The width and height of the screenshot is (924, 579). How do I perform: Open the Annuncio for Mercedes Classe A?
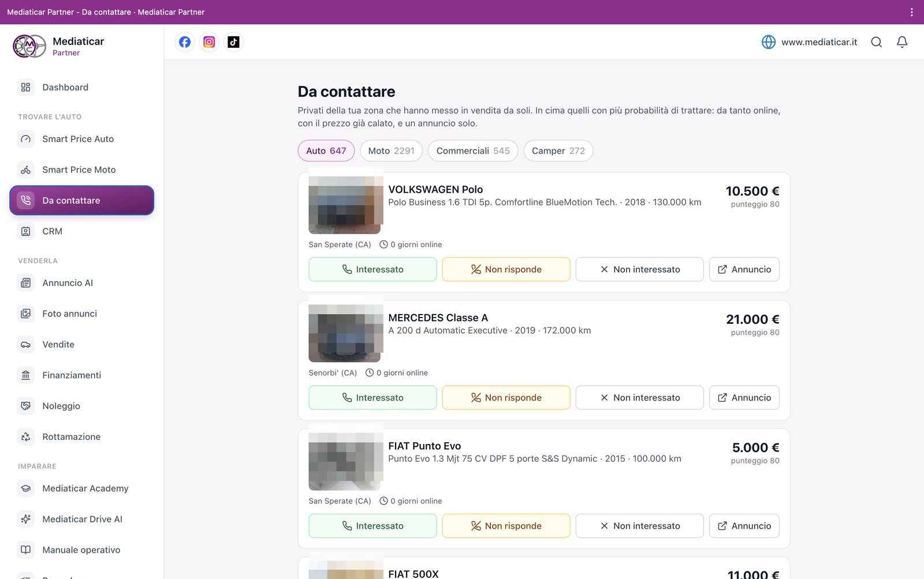744,398
